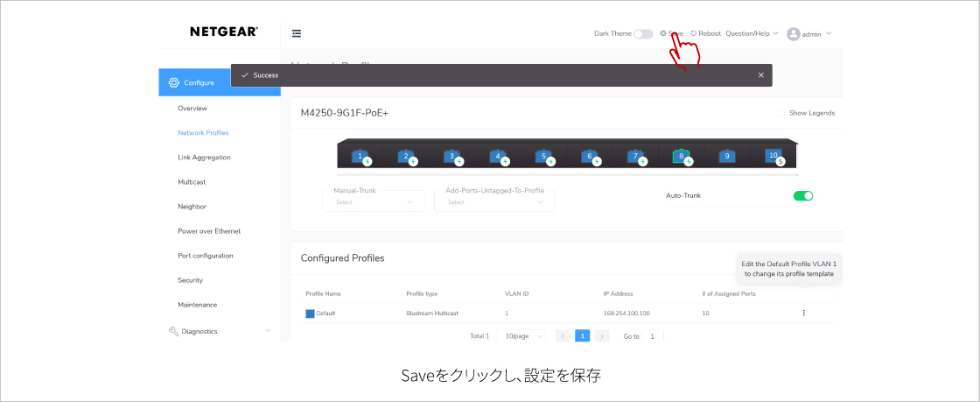The width and height of the screenshot is (980, 402).
Task: Open the three-dot menu for Default profile
Action: coord(803,313)
